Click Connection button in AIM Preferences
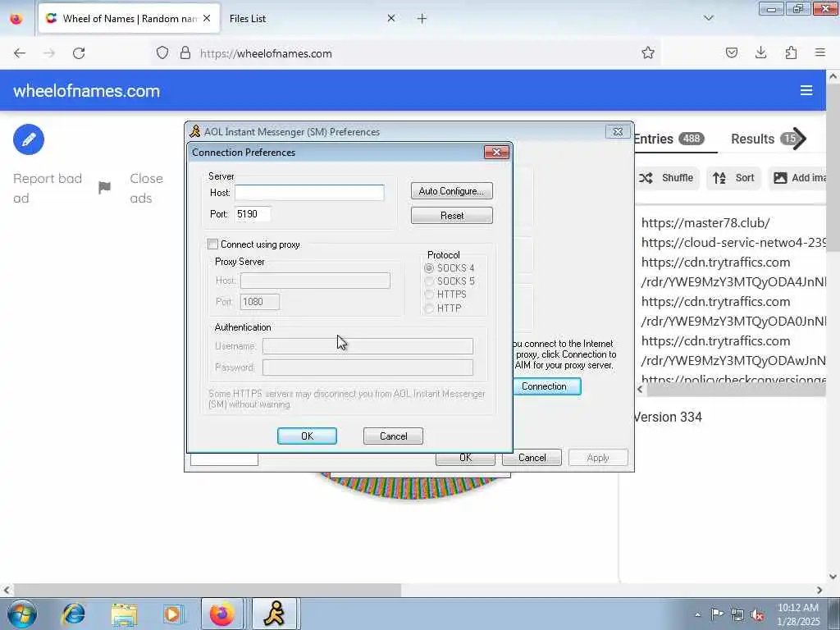 [x=546, y=386]
